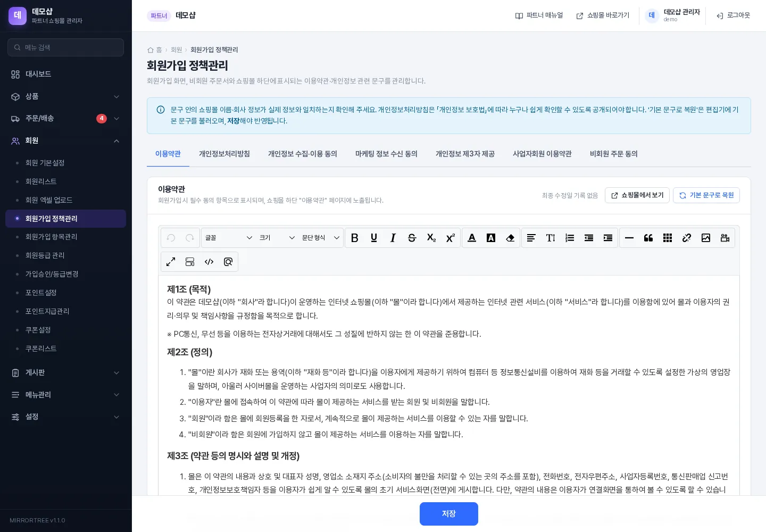Apply blockquote formatting
Viewport: 766px width, 532px height.
point(648,238)
